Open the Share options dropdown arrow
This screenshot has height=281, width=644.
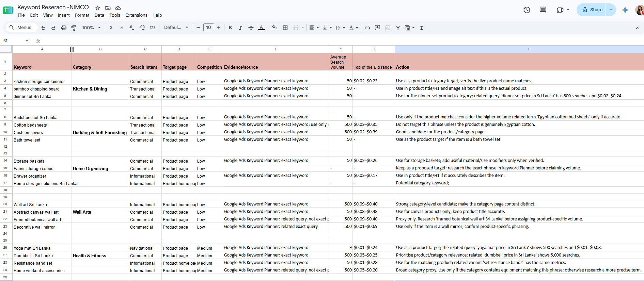point(611,10)
